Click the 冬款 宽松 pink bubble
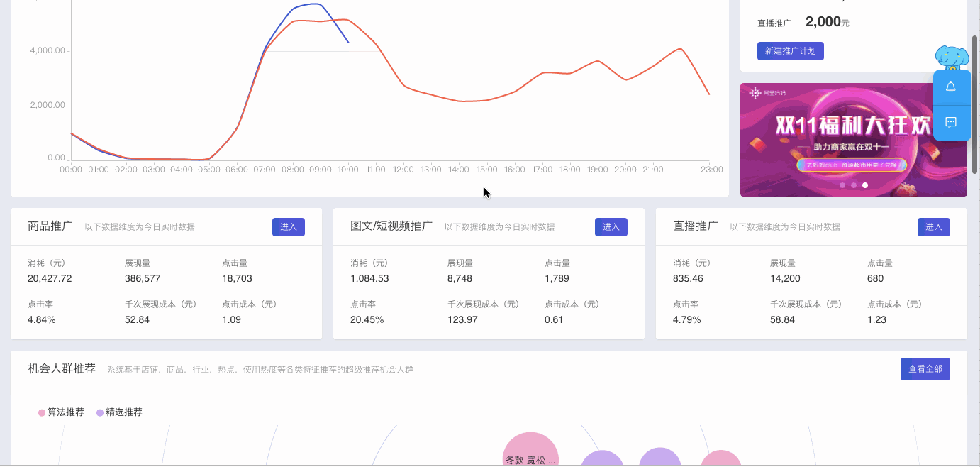 coord(530,449)
